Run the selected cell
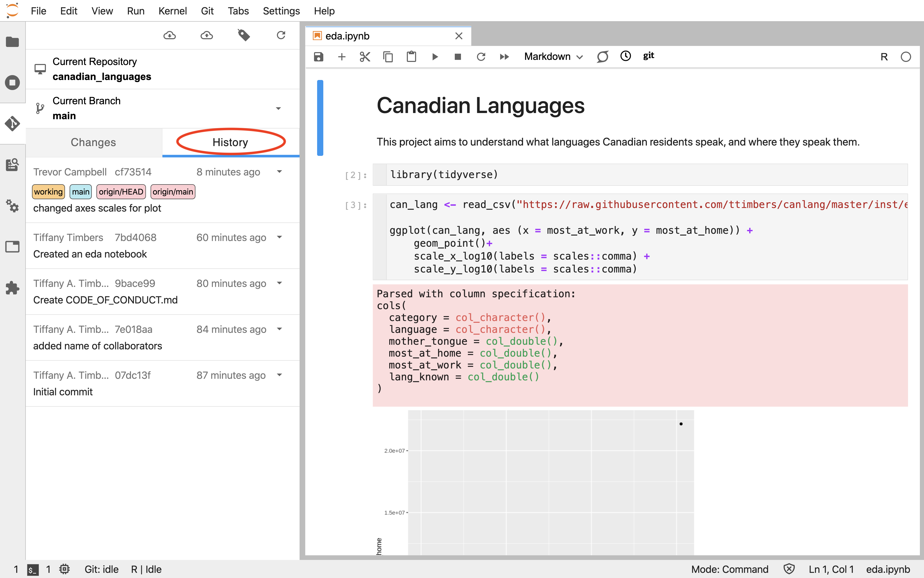Viewport: 924px width, 578px height. click(435, 57)
